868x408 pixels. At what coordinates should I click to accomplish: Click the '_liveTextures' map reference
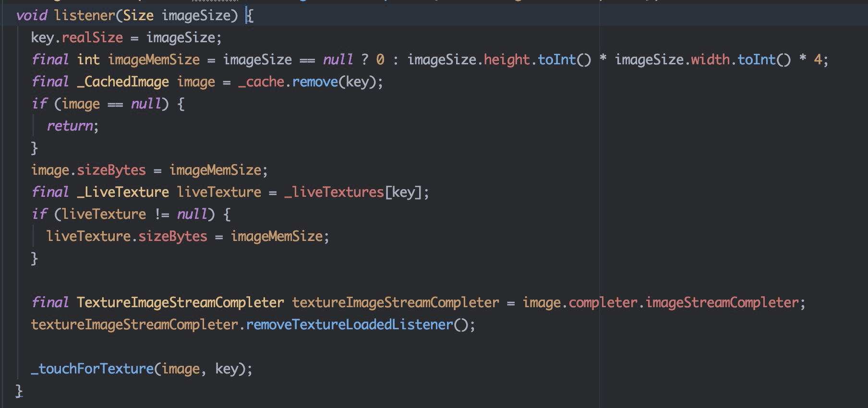(x=334, y=192)
